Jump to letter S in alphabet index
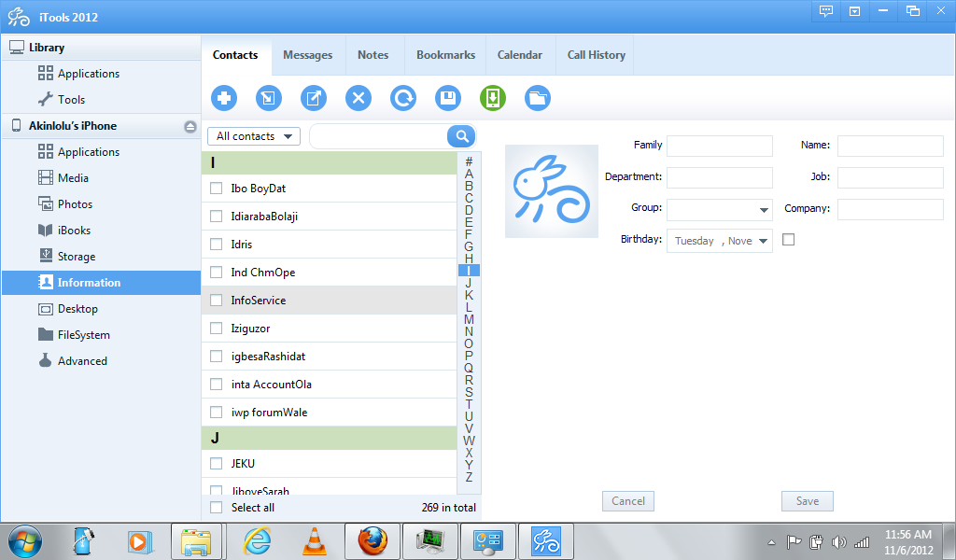The width and height of the screenshot is (956, 560). 469,392
